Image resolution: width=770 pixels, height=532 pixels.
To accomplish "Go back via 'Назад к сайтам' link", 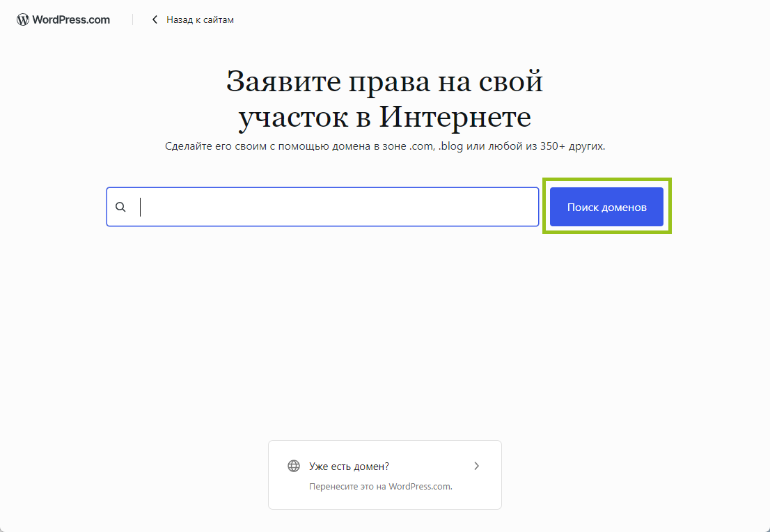I will (192, 19).
